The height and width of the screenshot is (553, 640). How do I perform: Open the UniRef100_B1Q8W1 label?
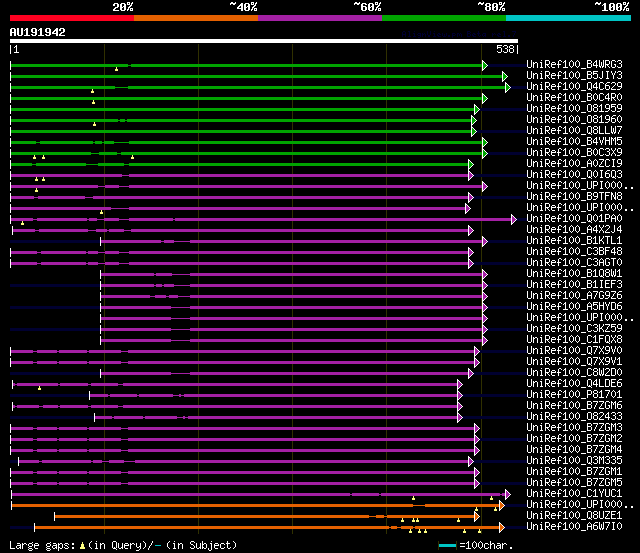(574, 273)
